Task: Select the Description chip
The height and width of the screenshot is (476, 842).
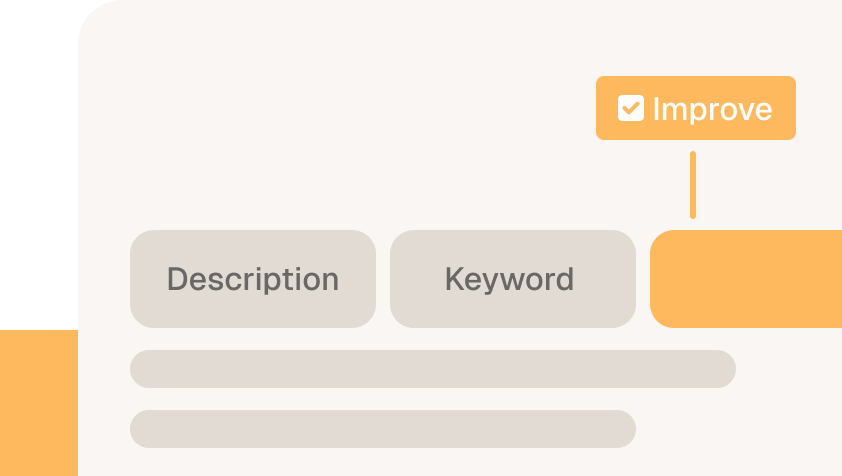Action: tap(253, 279)
